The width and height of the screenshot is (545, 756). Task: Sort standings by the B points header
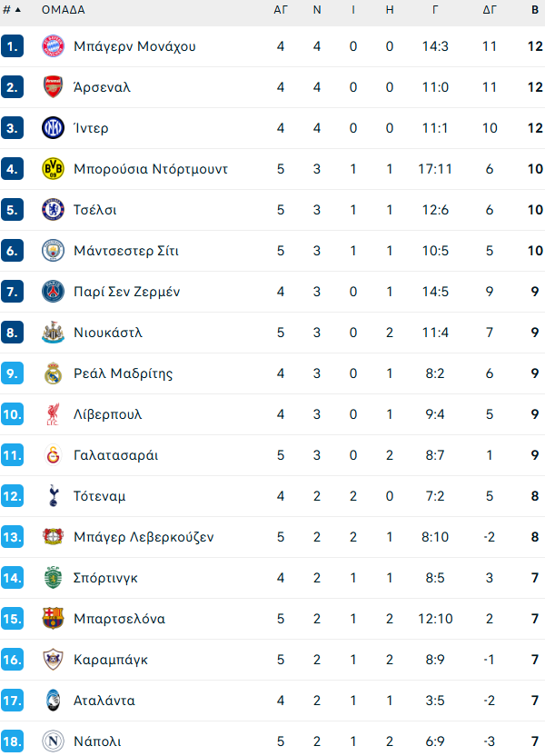pyautogui.click(x=535, y=10)
